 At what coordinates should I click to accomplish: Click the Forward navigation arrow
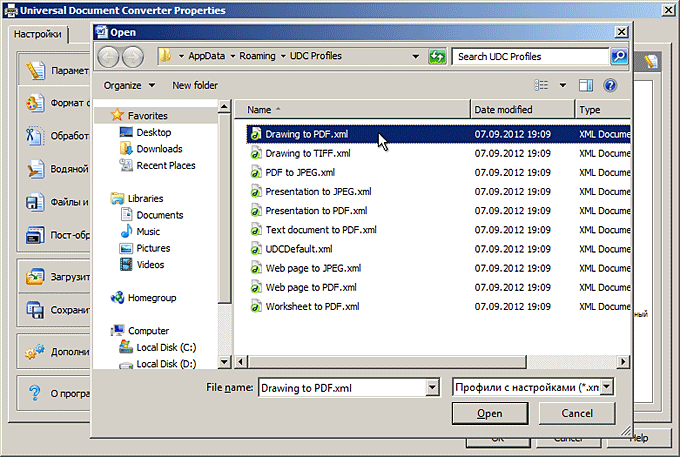point(133,57)
